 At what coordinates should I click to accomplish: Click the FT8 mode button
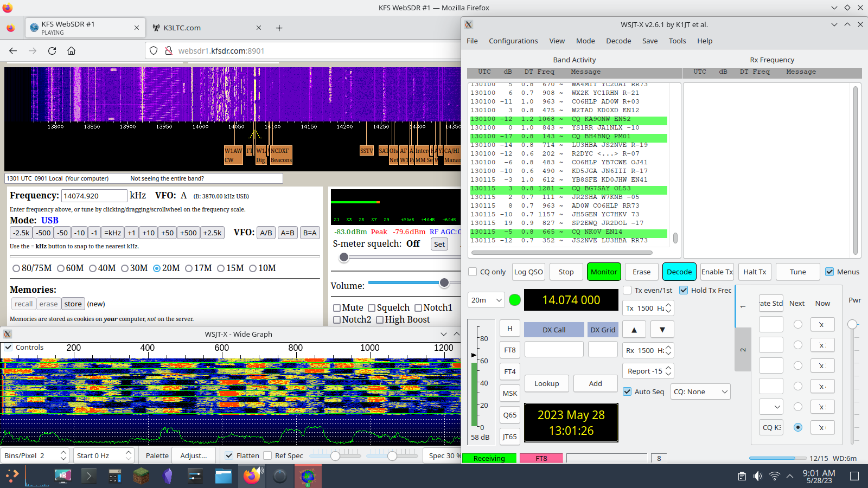(x=510, y=350)
